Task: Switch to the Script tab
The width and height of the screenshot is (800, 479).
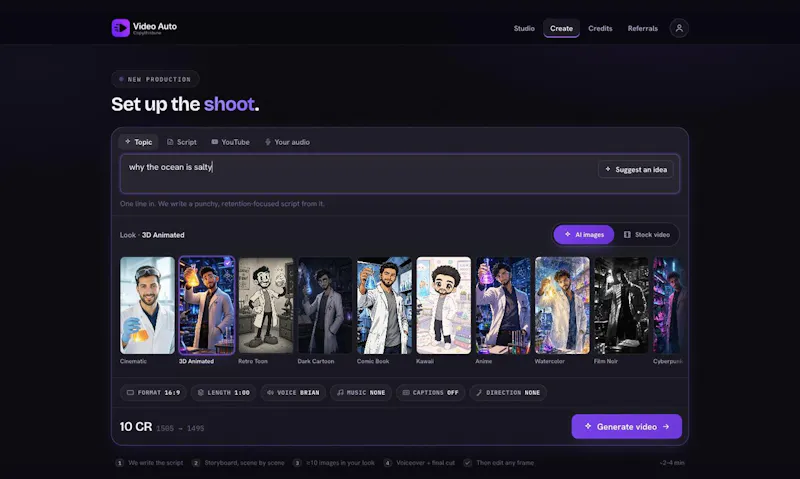Action: tap(182, 142)
